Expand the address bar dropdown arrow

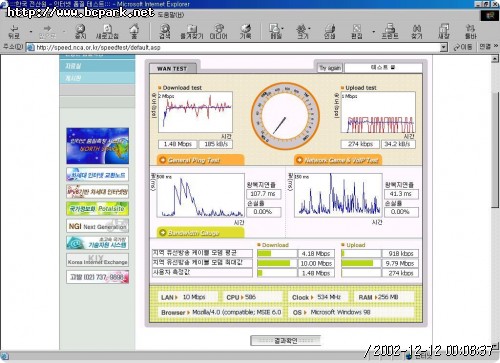click(443, 47)
